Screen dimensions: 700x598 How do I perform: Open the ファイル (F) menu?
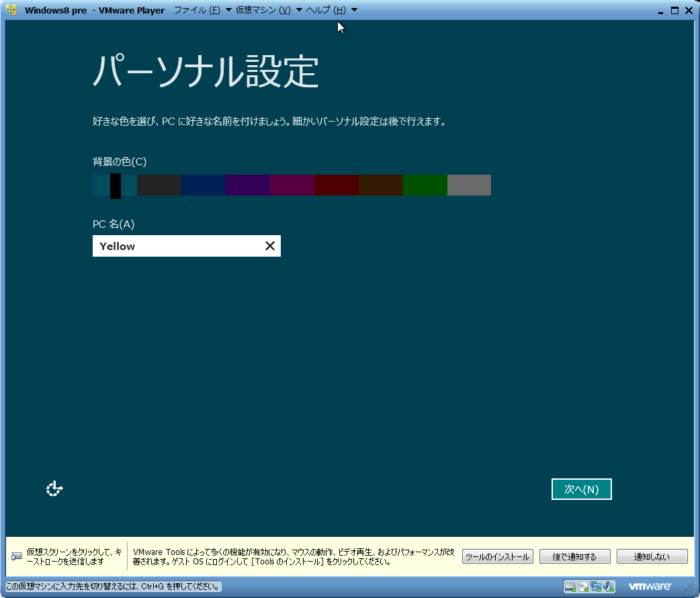coord(197,10)
